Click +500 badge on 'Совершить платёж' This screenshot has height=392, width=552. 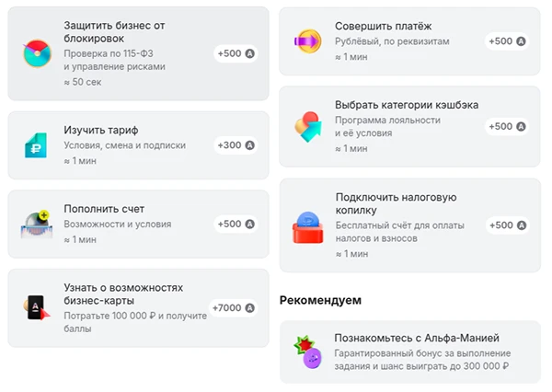click(x=507, y=41)
